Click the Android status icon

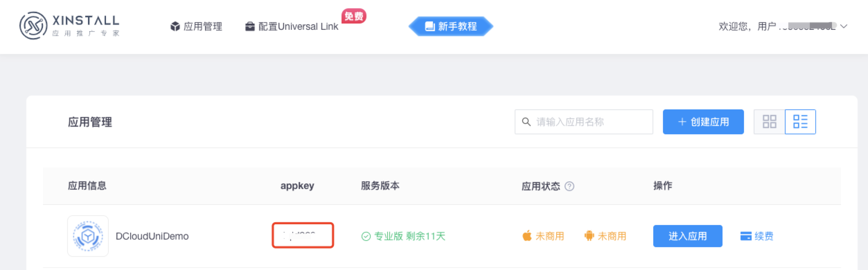click(589, 236)
